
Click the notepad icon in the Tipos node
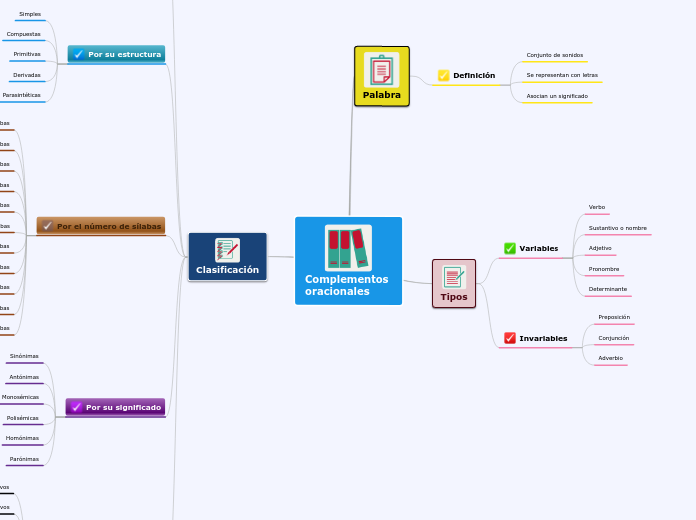tap(454, 277)
